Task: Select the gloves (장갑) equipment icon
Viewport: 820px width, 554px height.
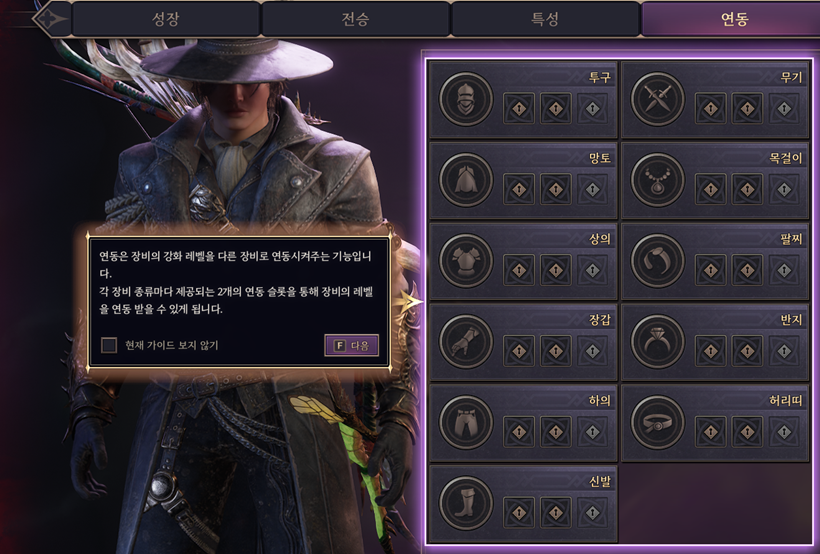Action: point(465,342)
